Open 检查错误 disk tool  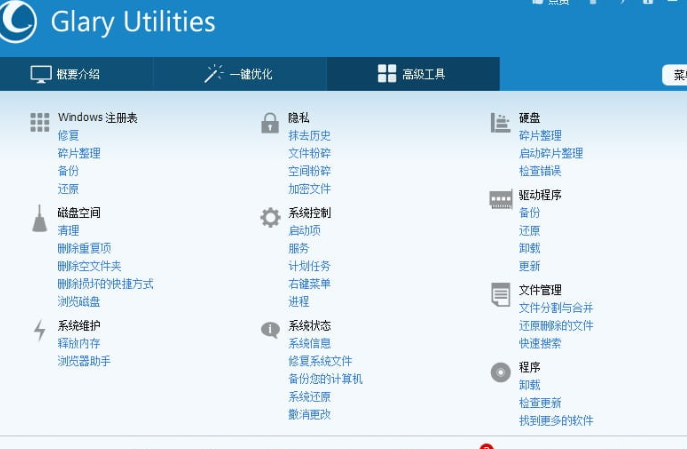coord(540,171)
